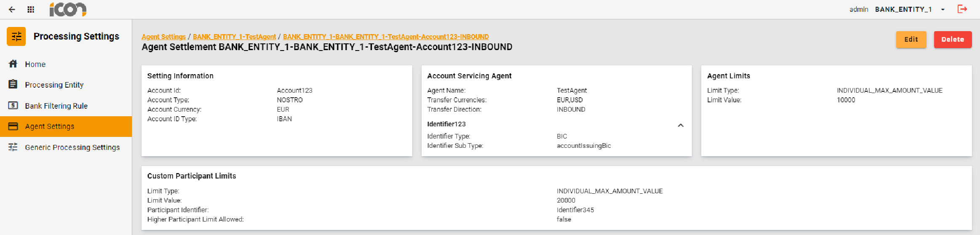Click the Home house icon
Image resolution: width=980 pixels, height=235 pixels.
coord(13,64)
